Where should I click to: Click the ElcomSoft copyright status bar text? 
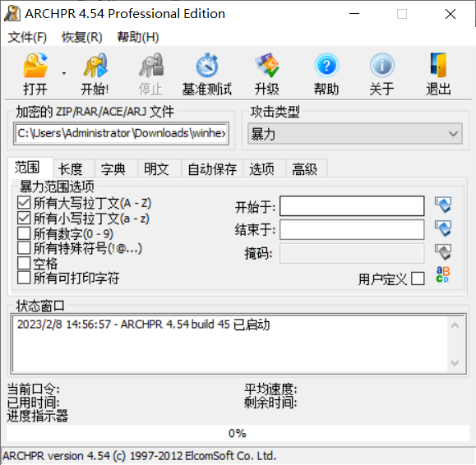(139, 456)
